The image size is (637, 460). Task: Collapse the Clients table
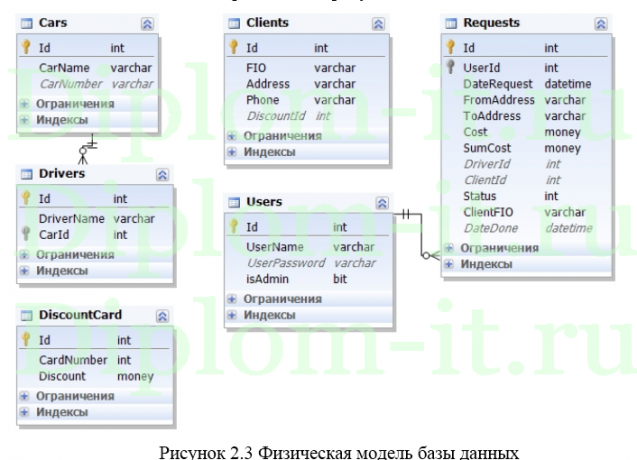(378, 24)
